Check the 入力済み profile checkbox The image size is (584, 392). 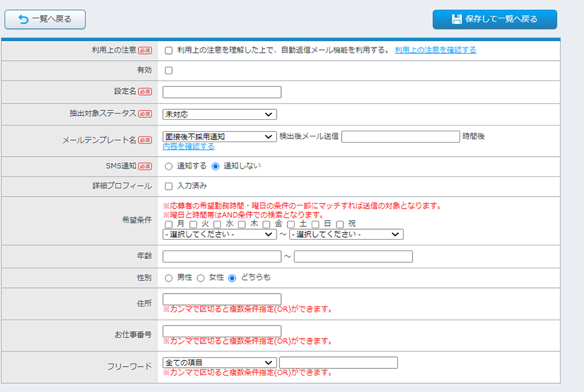(169, 186)
